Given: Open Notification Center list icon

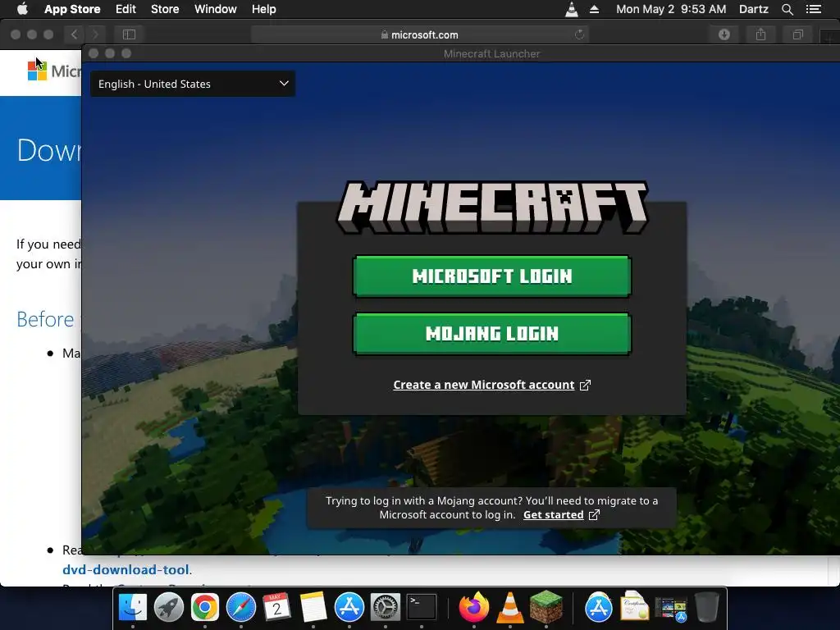Looking at the screenshot, I should (814, 9).
